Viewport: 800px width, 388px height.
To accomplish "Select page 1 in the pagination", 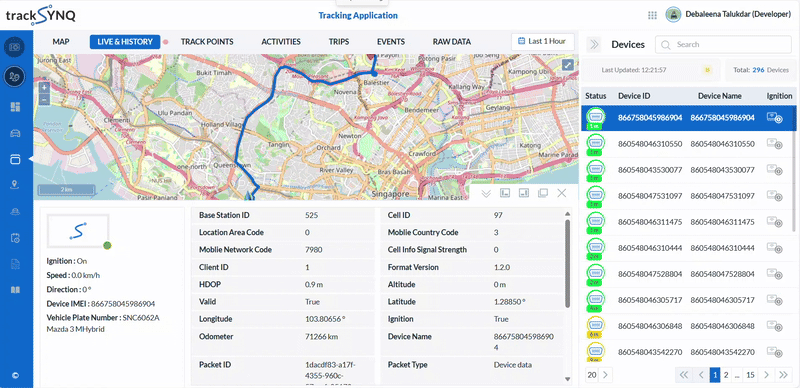I will [x=715, y=375].
